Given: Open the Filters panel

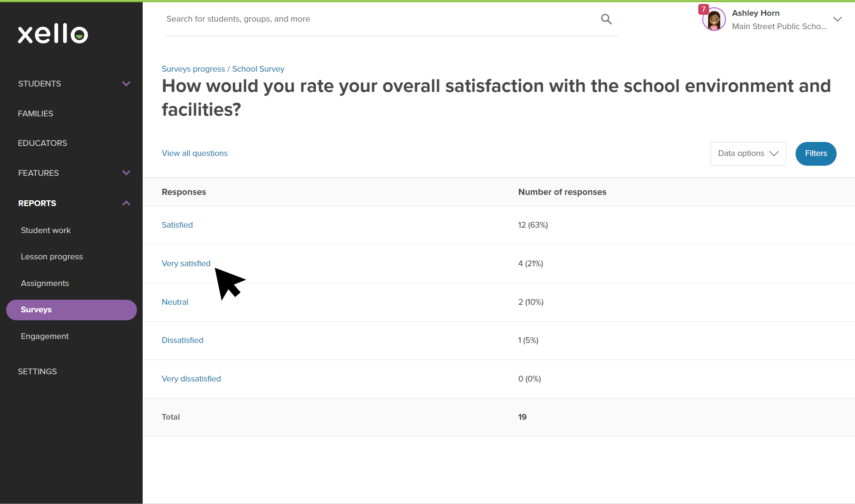Looking at the screenshot, I should click(x=816, y=153).
